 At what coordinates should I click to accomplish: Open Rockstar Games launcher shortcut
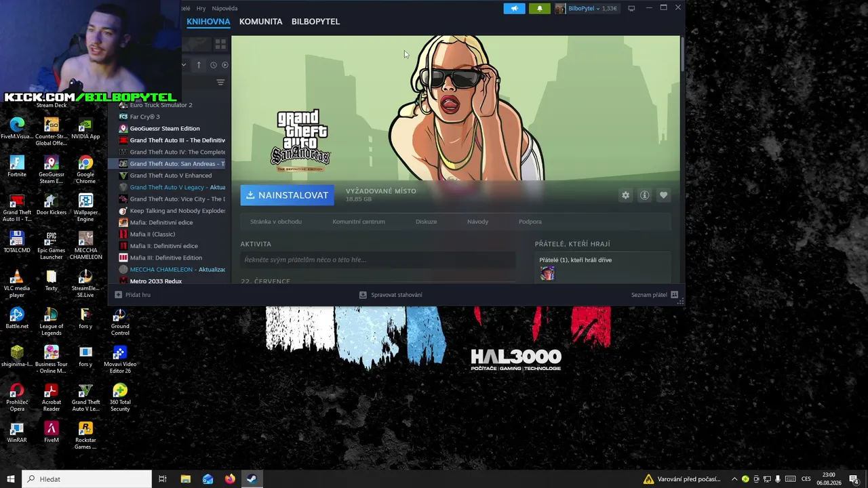point(85,436)
